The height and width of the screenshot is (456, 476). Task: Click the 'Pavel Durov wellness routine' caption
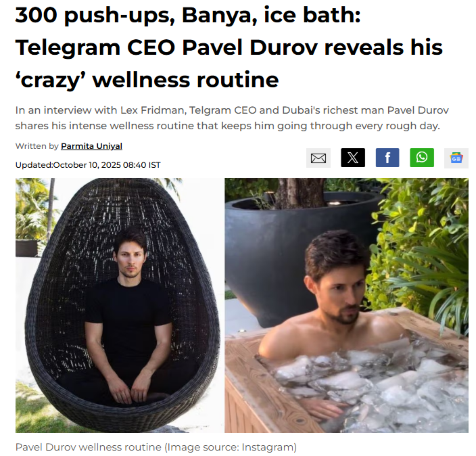89,447
